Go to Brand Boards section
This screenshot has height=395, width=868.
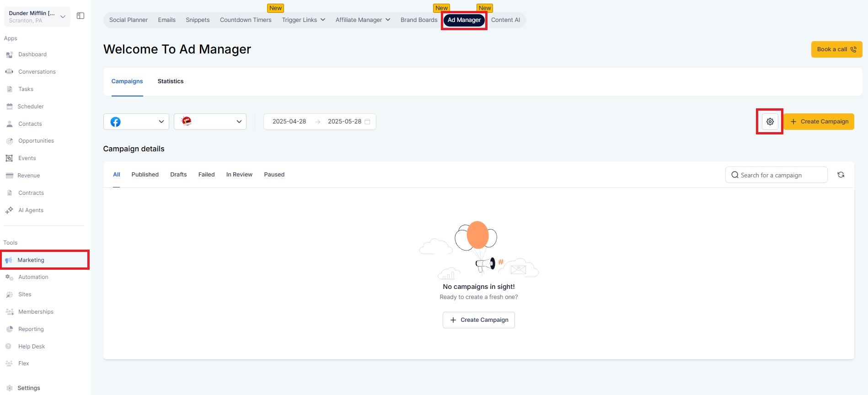tap(419, 20)
